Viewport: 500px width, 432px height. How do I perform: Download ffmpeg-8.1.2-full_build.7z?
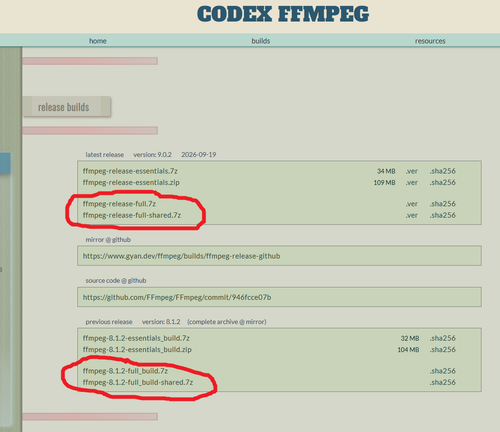coord(125,371)
